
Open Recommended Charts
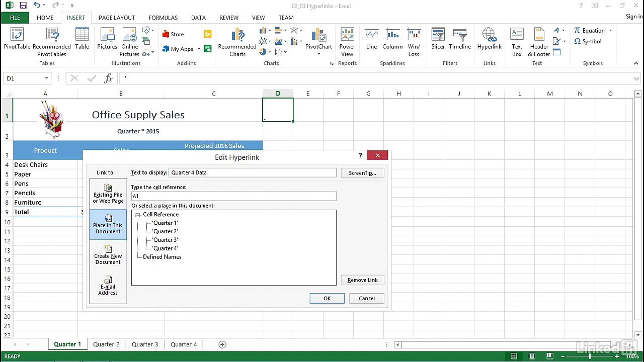pyautogui.click(x=237, y=42)
